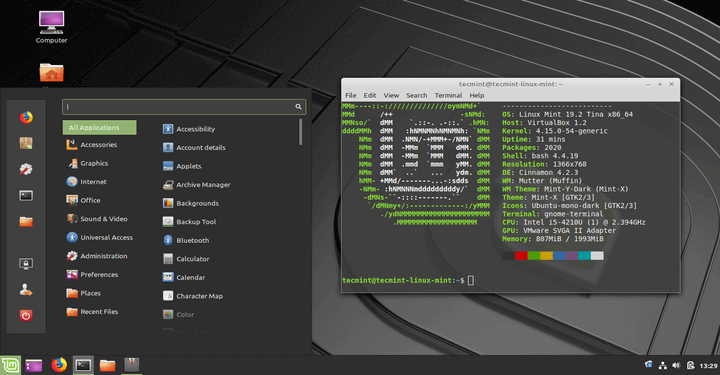Select All Applications category
The height and width of the screenshot is (375, 720).
tap(100, 128)
